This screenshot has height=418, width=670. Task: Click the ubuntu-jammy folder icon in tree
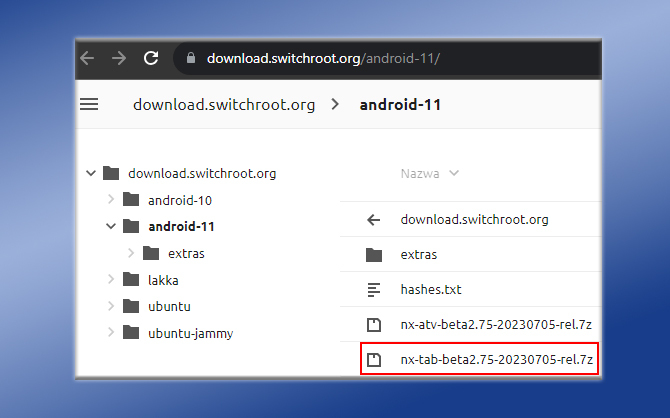point(131,333)
